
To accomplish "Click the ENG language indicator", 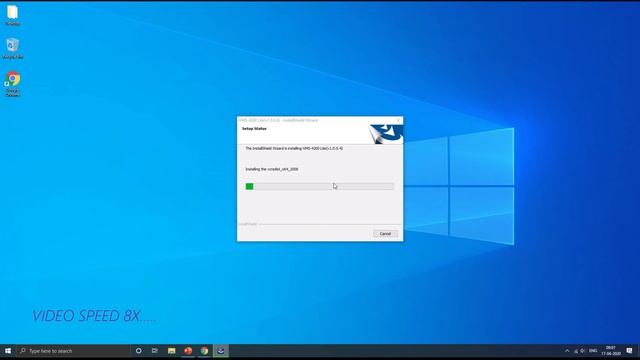I will click(593, 351).
